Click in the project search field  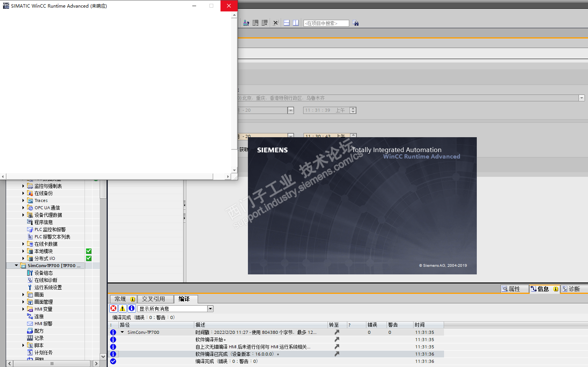coord(326,23)
